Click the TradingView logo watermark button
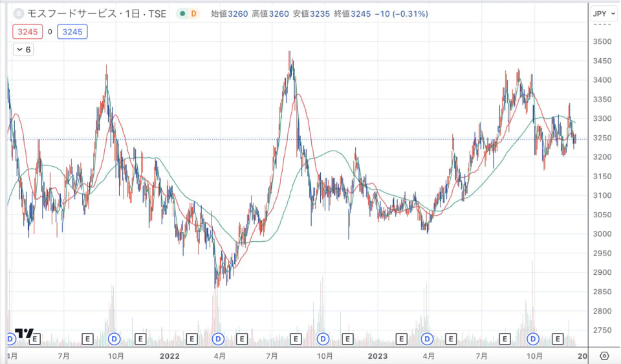The width and height of the screenshot is (621, 364). click(x=24, y=334)
